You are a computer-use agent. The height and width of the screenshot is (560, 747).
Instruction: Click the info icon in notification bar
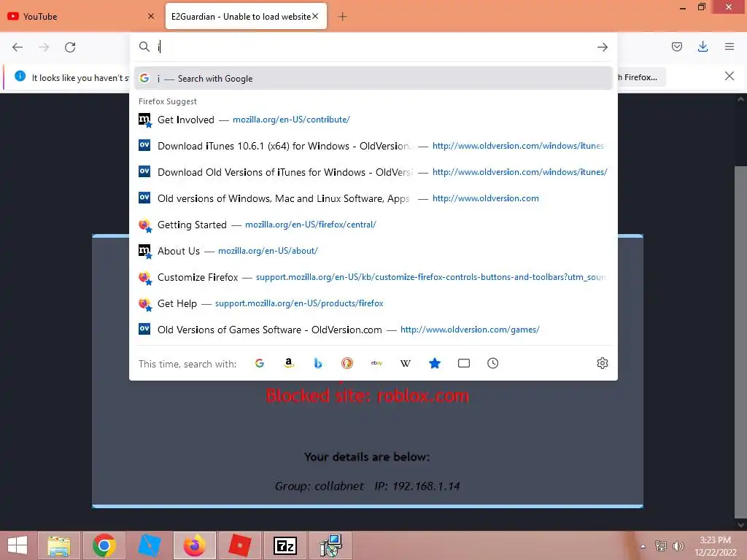click(20, 76)
